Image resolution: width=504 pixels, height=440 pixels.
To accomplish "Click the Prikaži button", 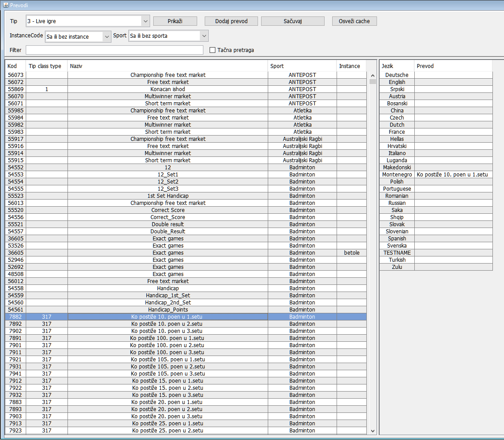I will coord(175,21).
